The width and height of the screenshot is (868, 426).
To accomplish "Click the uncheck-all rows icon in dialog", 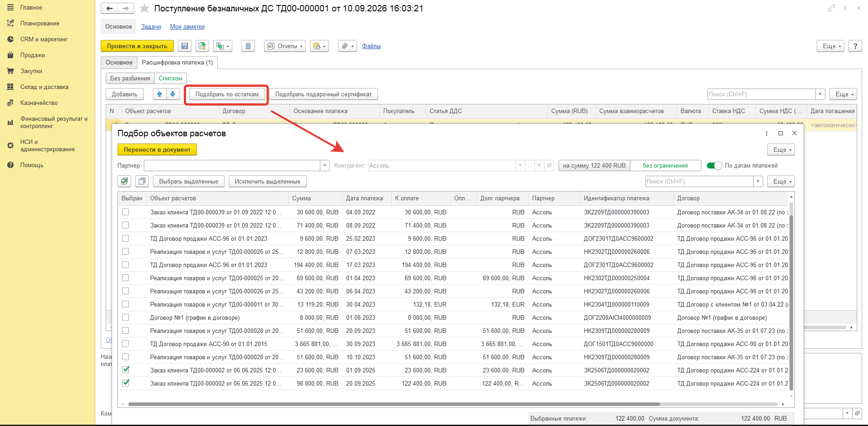I will click(142, 181).
